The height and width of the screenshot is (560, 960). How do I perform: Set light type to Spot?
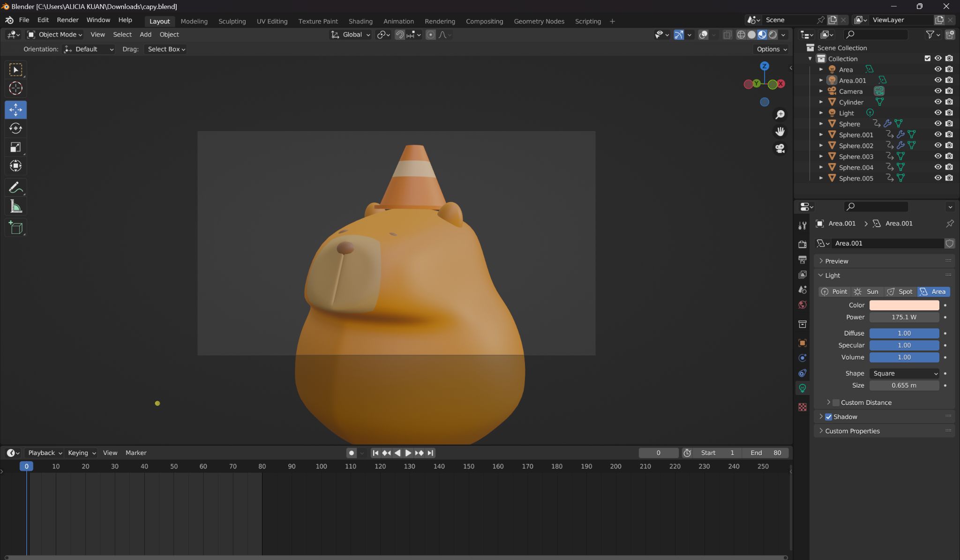pyautogui.click(x=900, y=291)
